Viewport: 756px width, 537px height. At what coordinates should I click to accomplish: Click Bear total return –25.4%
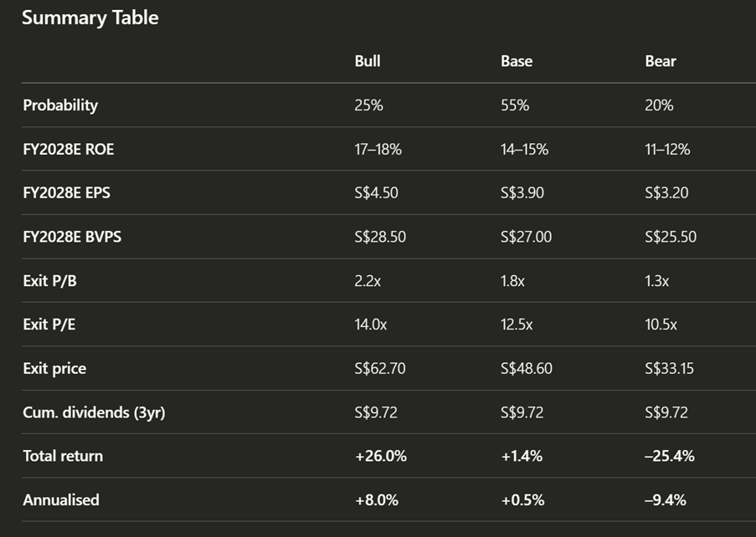point(670,456)
